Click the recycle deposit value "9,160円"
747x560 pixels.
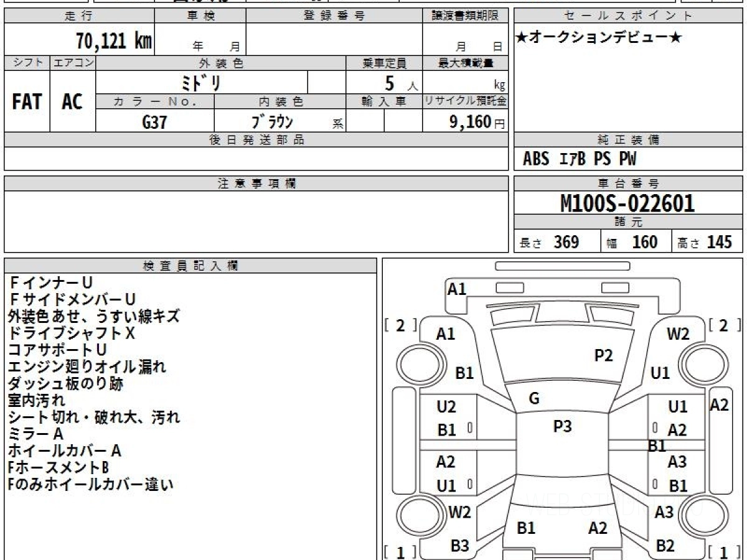click(477, 122)
